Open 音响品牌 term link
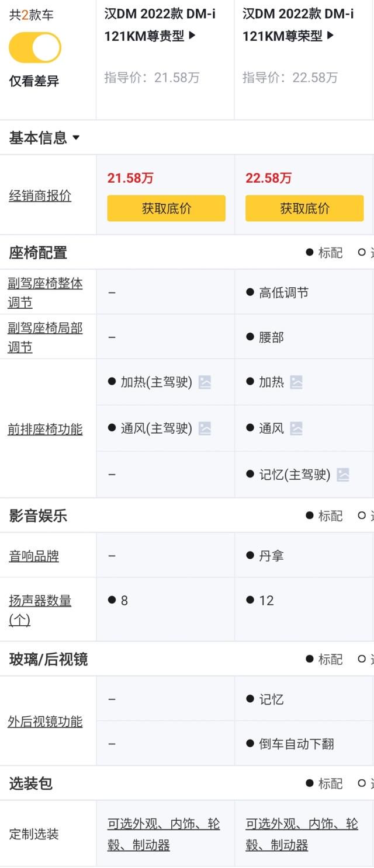The image size is (374, 868). point(34,556)
